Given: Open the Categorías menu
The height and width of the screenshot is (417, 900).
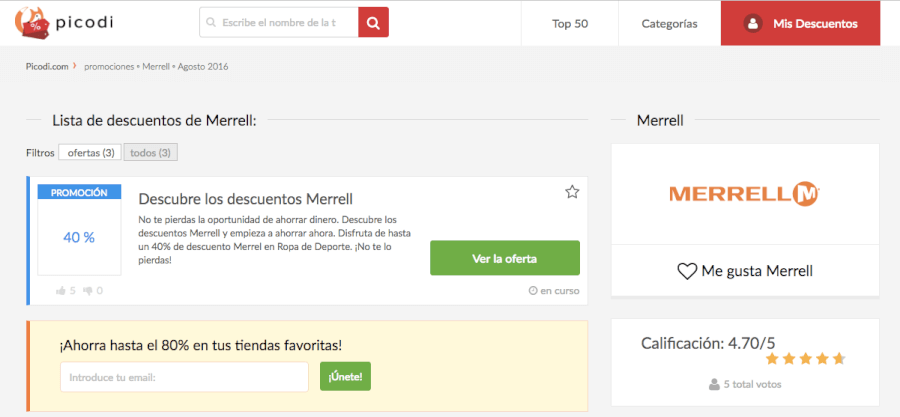Looking at the screenshot, I should (669, 24).
